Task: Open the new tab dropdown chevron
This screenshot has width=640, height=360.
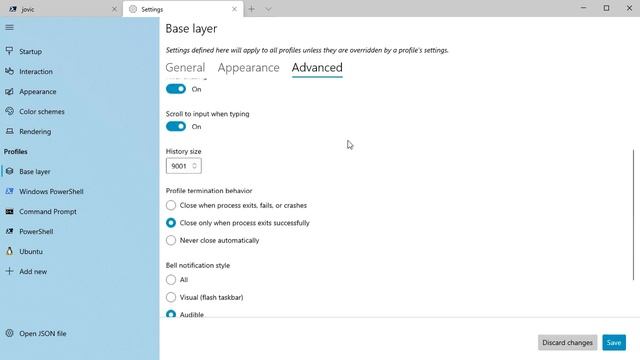Action: click(x=268, y=9)
